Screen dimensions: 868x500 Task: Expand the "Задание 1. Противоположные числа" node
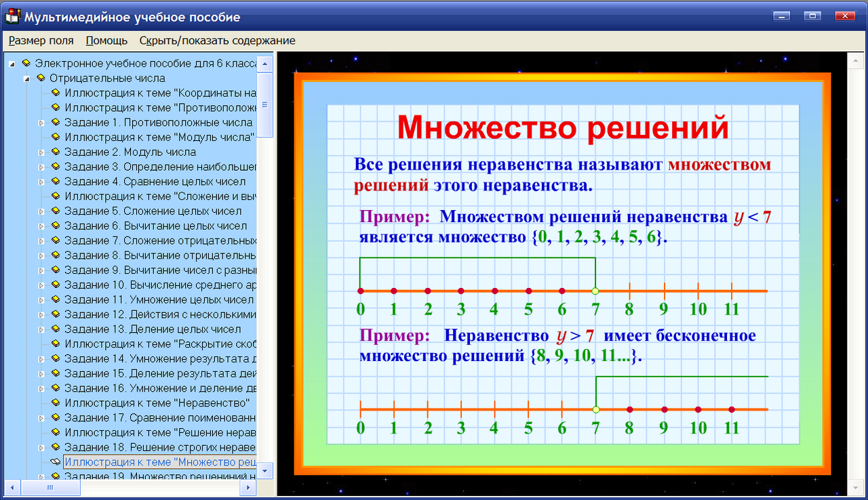(x=42, y=122)
